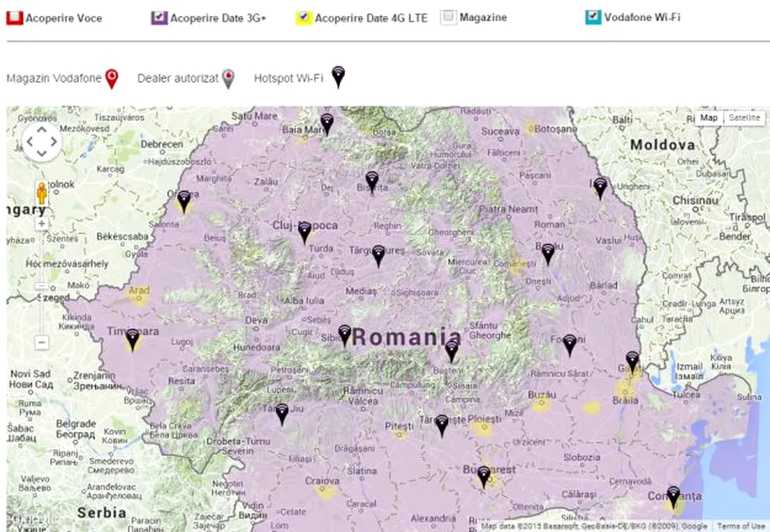Screen dimensions: 770x532
Task: Select the Map view tab
Action: click(x=708, y=119)
